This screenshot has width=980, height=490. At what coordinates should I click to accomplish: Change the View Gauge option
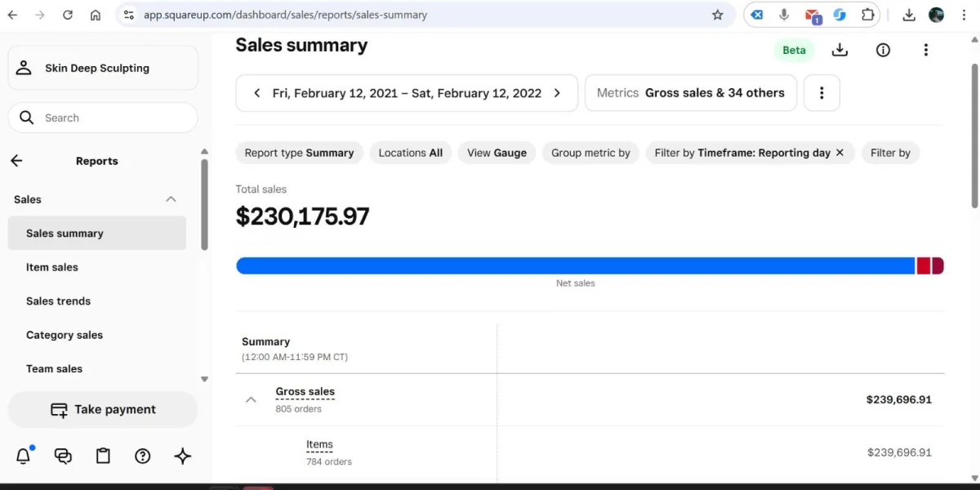tap(497, 153)
